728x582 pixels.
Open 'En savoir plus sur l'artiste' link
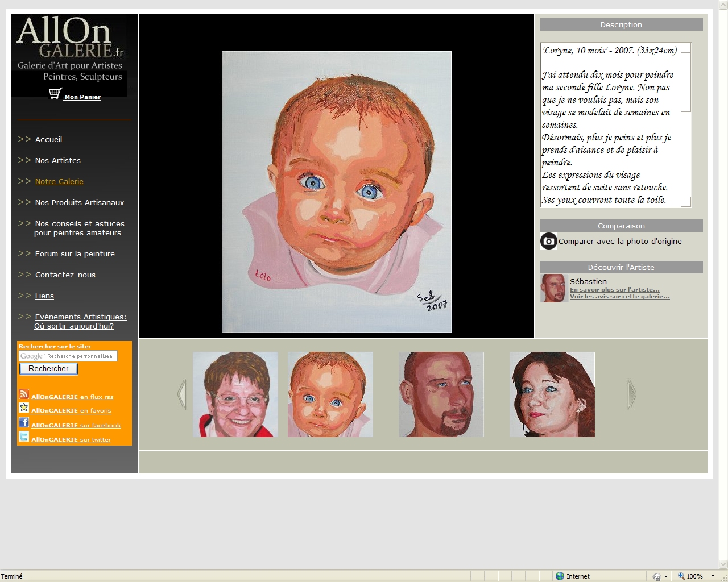(x=614, y=290)
